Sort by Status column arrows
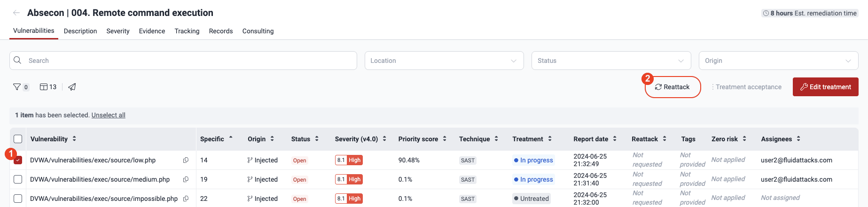Image resolution: width=868 pixels, height=207 pixels. coord(317,139)
